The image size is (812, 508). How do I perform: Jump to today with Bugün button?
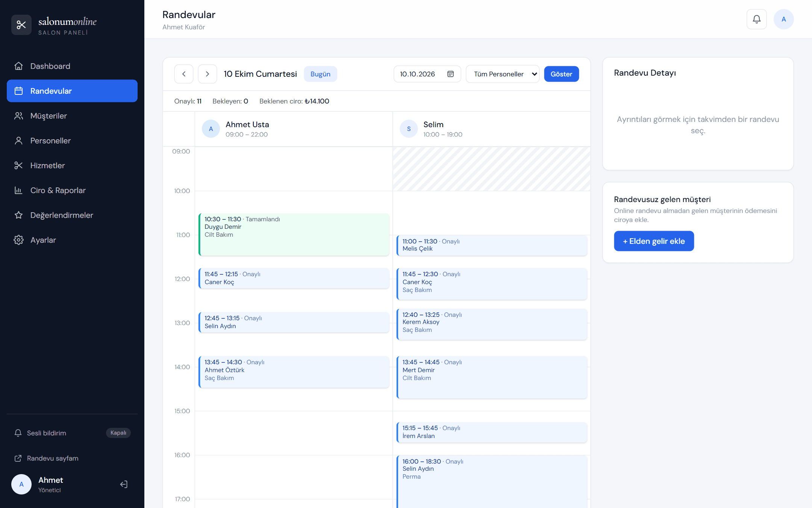tap(320, 74)
